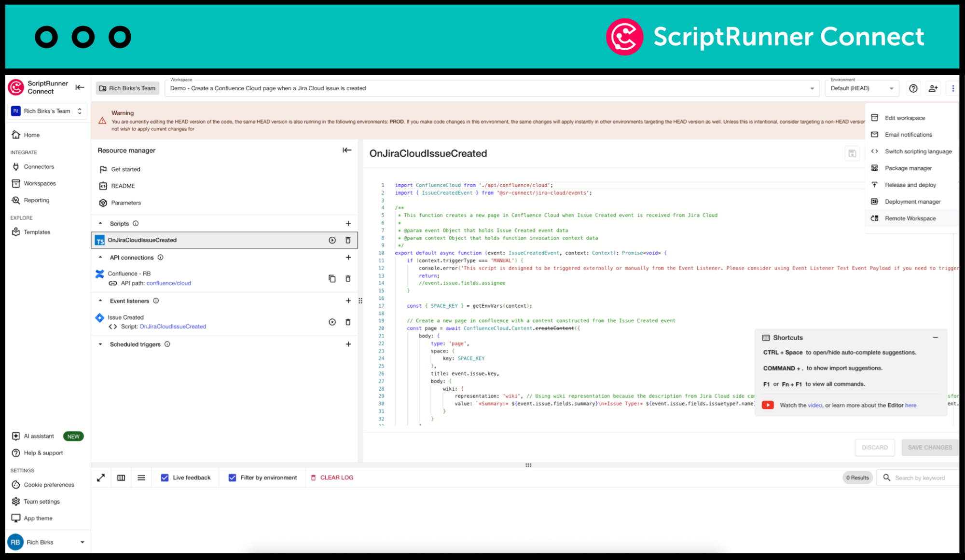Delete the OnJiraCloudIssueCreated script
The width and height of the screenshot is (965, 560).
pos(348,240)
